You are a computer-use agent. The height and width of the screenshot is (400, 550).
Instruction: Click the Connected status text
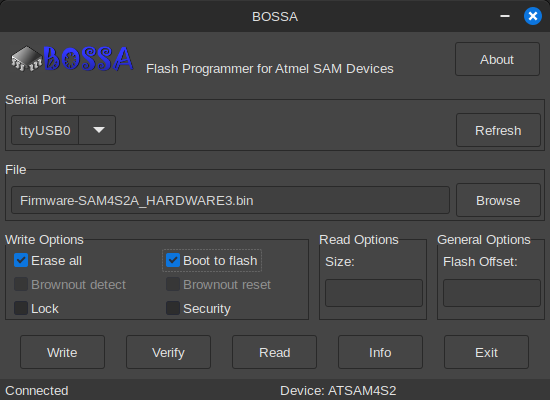37,391
